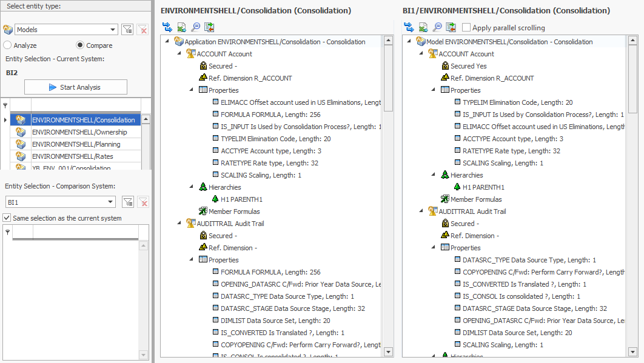The image size is (644, 363).
Task: Open the export to Excel icon on ENVIRONMENTSHELL panel
Action: (x=182, y=27)
